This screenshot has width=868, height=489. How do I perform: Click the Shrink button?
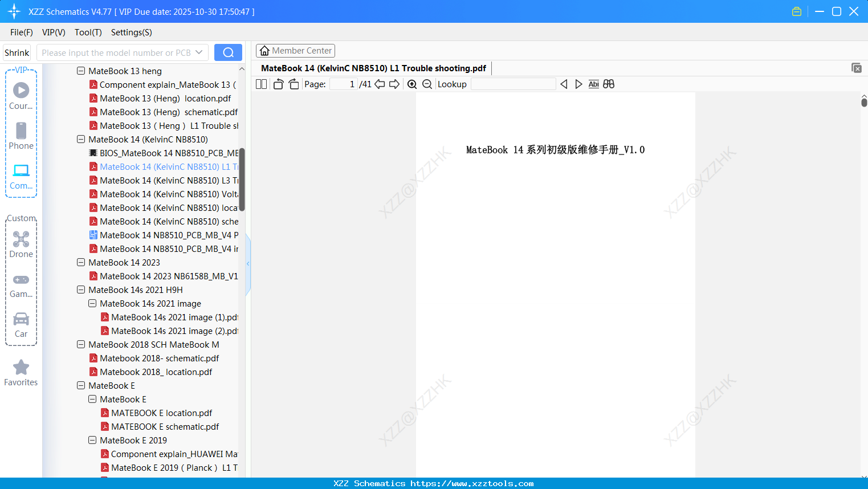click(x=17, y=52)
